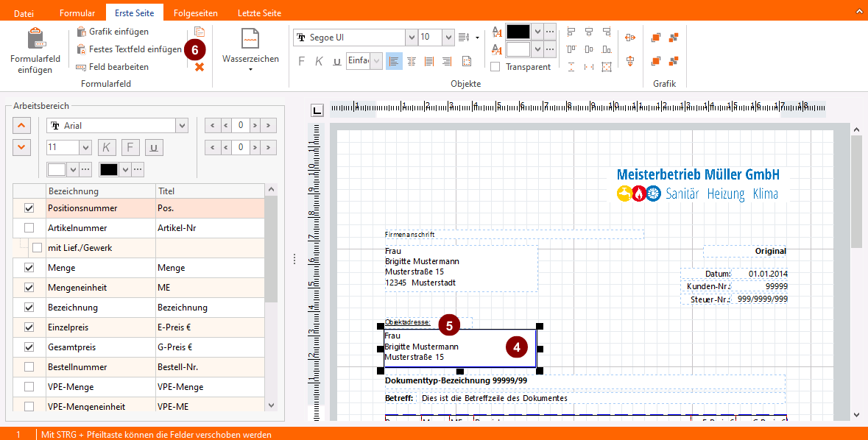Viewport: 868px width, 440px height.
Task: Open the font size 11 dropdown
Action: [x=84, y=147]
